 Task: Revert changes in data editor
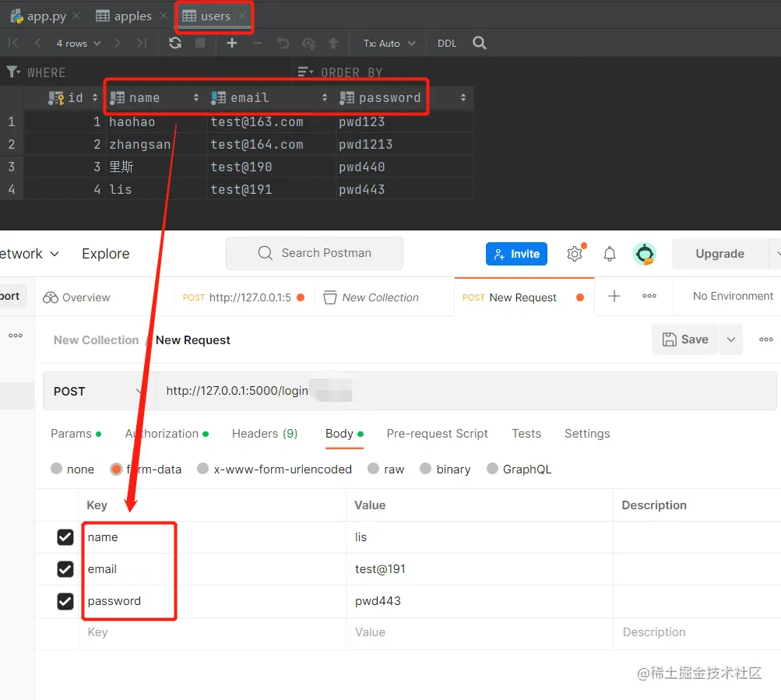point(283,44)
